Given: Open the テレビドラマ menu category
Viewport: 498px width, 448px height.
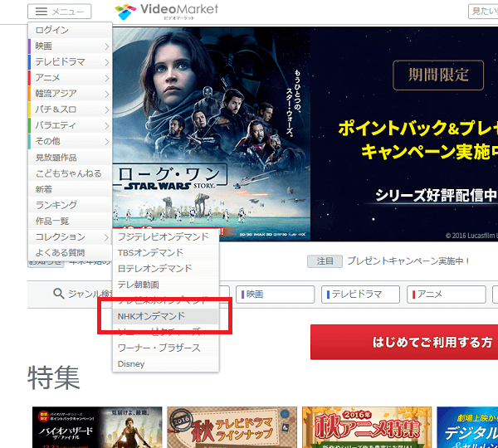Looking at the screenshot, I should (x=71, y=62).
